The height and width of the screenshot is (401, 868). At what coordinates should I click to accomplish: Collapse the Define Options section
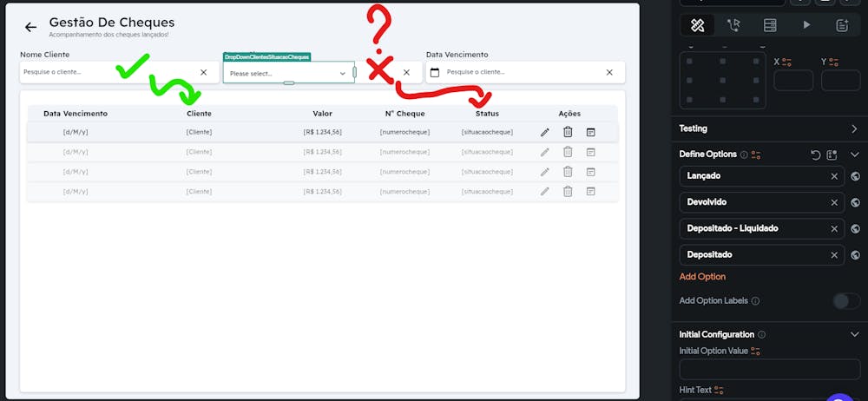coord(855,154)
